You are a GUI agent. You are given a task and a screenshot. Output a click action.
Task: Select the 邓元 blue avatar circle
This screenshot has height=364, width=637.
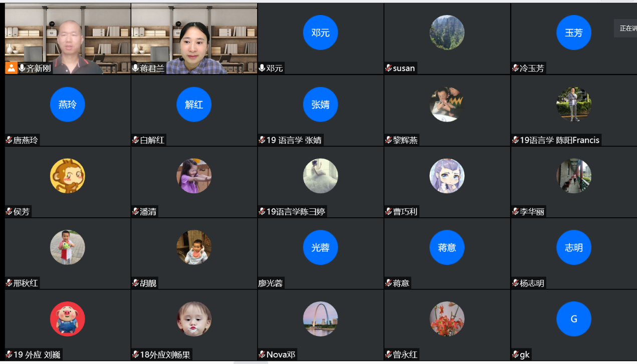click(x=320, y=33)
